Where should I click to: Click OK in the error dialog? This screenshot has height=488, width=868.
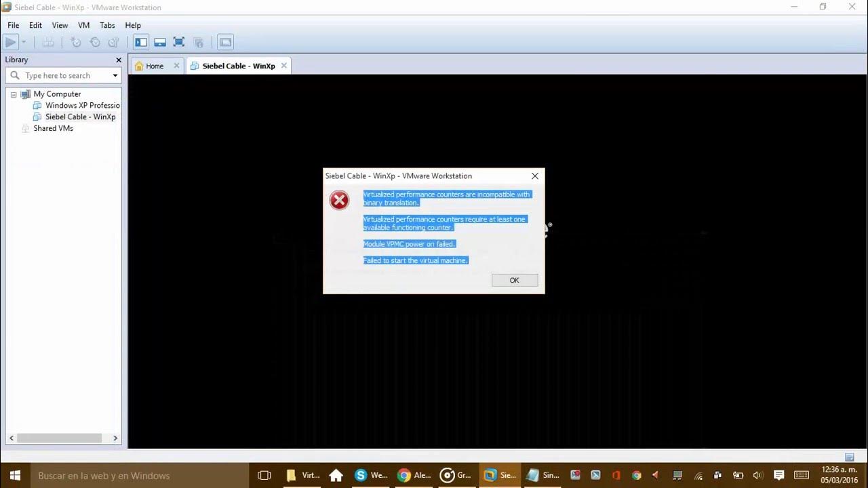pyautogui.click(x=515, y=280)
